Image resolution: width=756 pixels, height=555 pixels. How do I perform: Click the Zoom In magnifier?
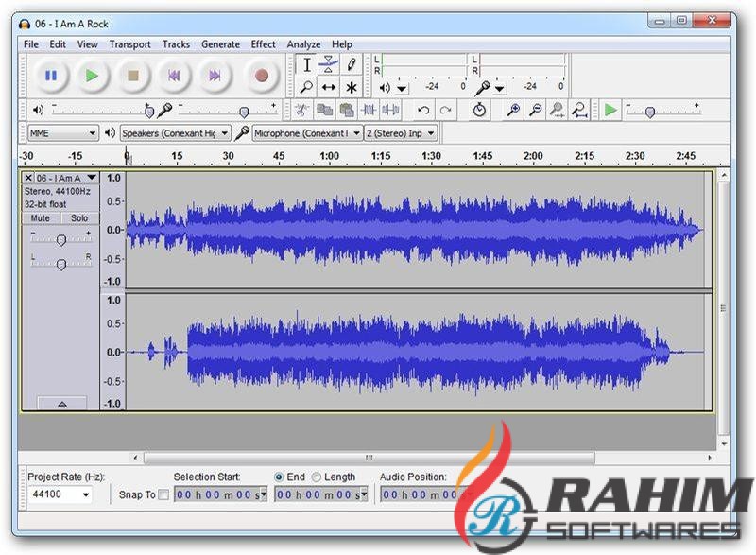(x=513, y=111)
